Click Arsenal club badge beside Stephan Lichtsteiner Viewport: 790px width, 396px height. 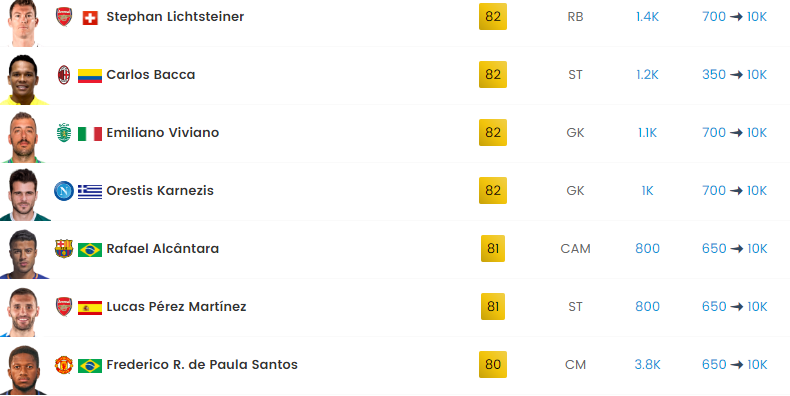(x=63, y=17)
